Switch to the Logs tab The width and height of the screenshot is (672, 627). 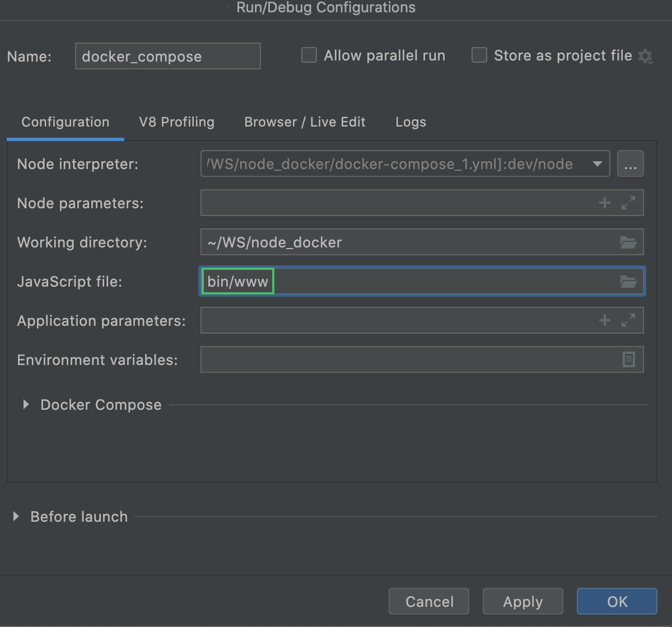coord(410,122)
